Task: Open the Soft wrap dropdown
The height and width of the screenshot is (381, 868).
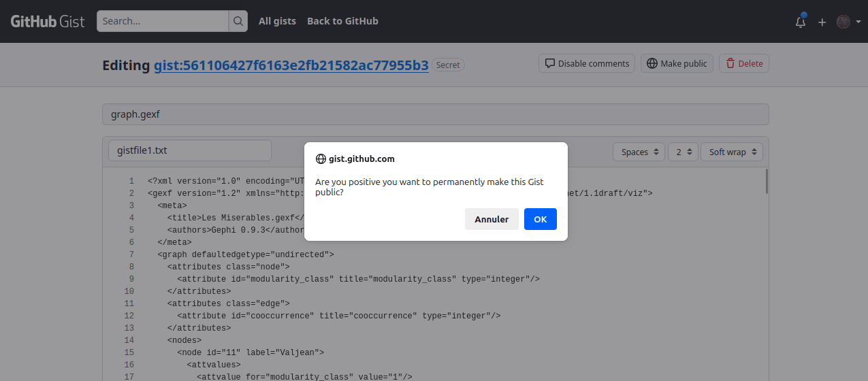Action: pyautogui.click(x=731, y=152)
